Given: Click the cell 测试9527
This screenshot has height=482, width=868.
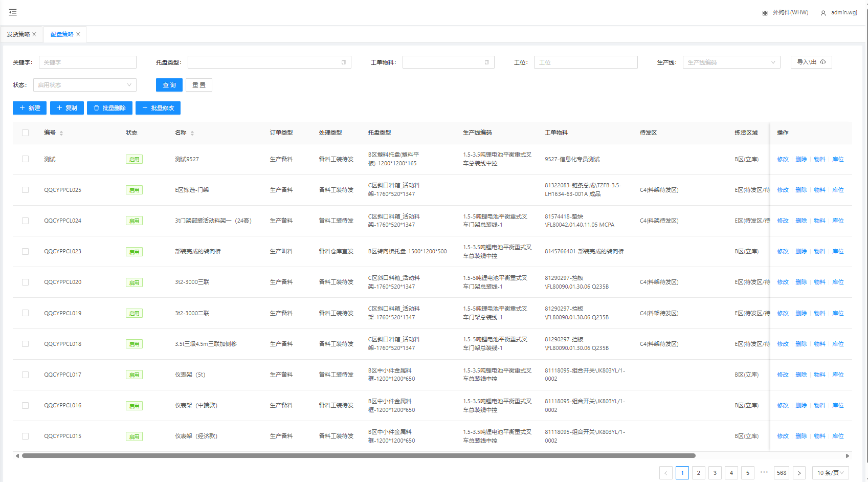Looking at the screenshot, I should coord(187,159).
